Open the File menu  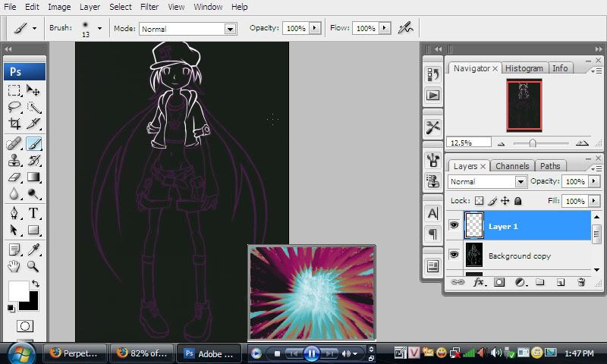10,7
